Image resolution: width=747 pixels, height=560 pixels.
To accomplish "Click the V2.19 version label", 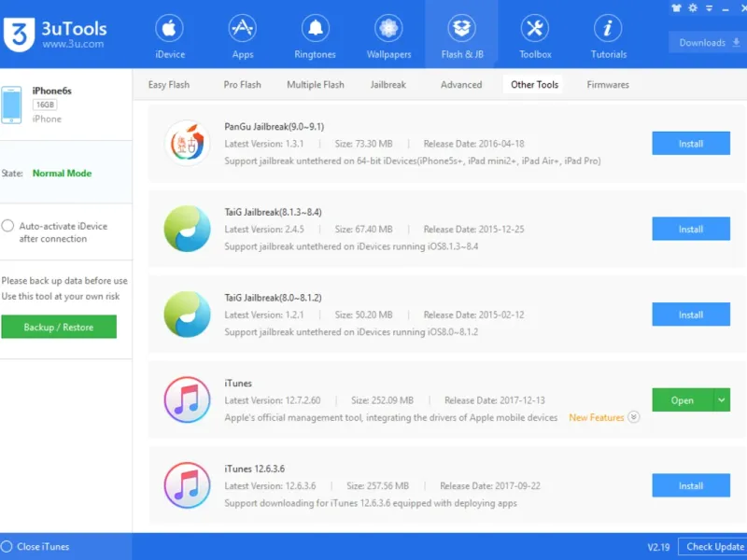I will 658,547.
